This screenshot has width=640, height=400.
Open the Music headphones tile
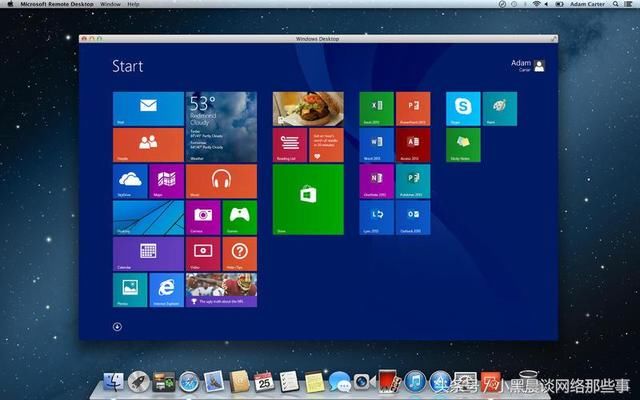[221, 181]
